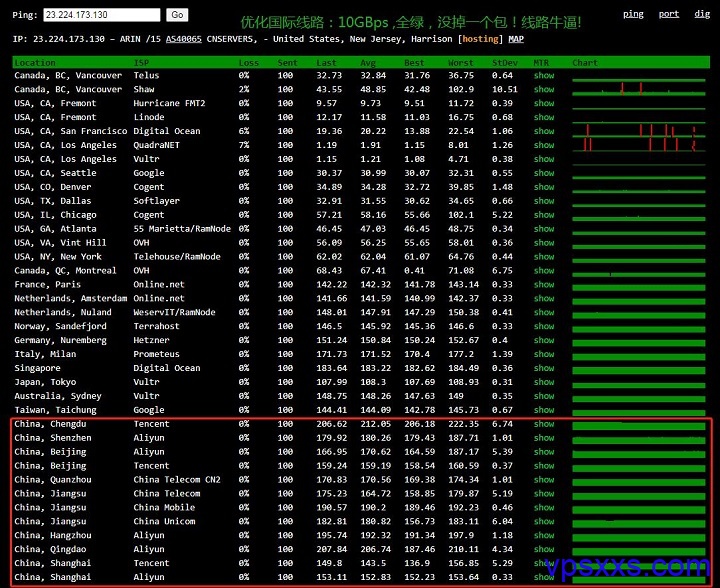Click the Ping IP address input field
The image size is (720, 588).
coord(101,15)
